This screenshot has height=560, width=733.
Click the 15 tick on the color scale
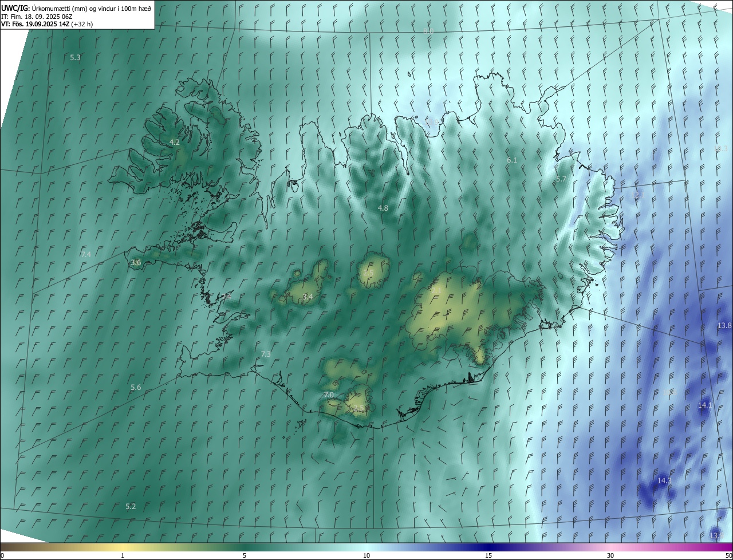(x=488, y=556)
